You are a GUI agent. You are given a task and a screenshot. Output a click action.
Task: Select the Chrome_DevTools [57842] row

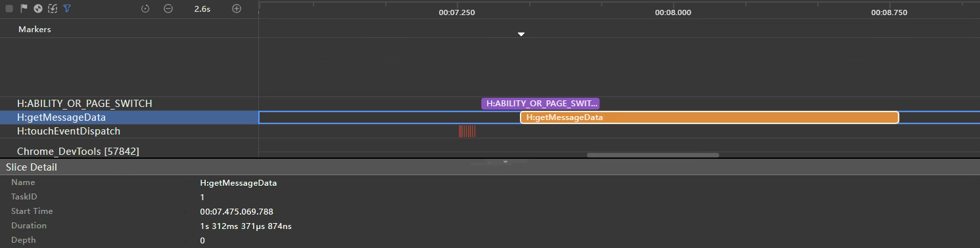tap(78, 152)
